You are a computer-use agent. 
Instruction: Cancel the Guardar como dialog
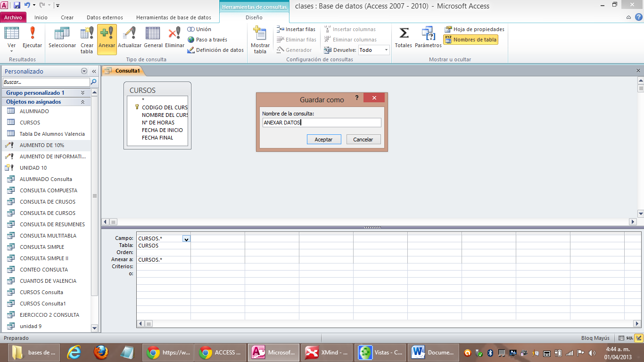pos(363,139)
